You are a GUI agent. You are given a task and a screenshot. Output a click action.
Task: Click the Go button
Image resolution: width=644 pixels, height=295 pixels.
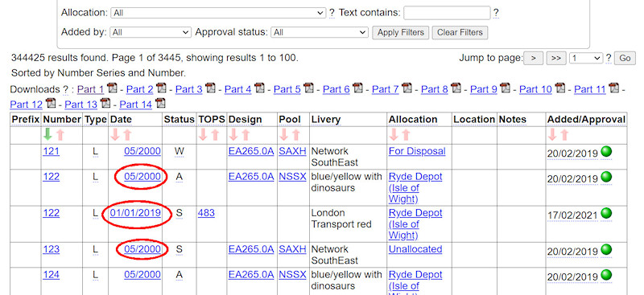pos(625,58)
